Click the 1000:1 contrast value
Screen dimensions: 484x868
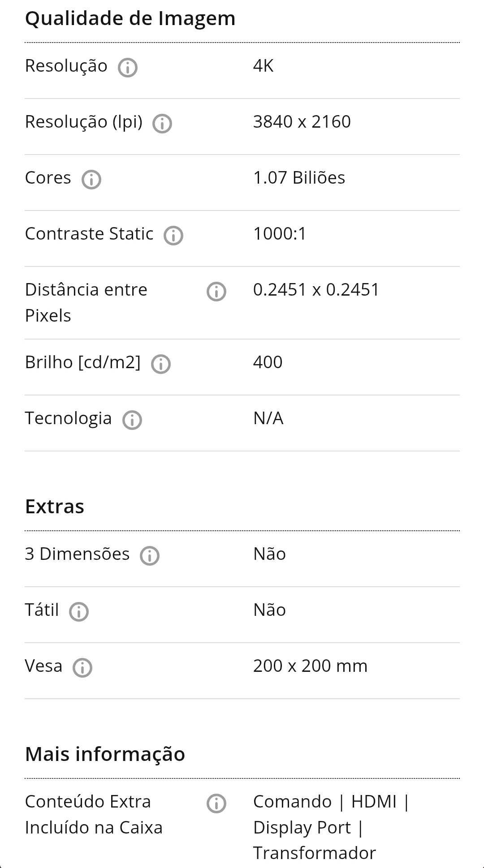(280, 233)
